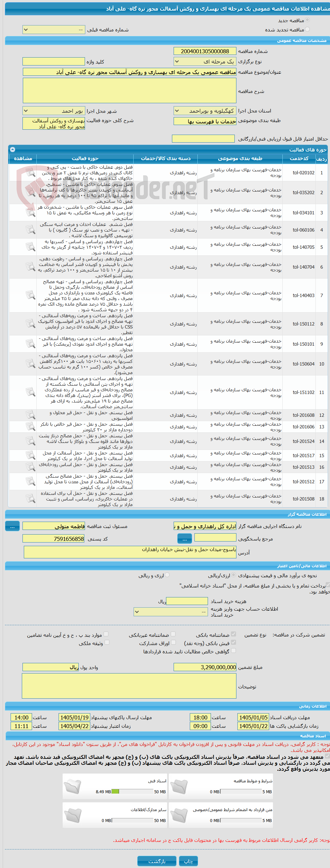Click طبقه بندی موضوعی column header
This screenshot has height=868, width=330.
click(x=240, y=158)
